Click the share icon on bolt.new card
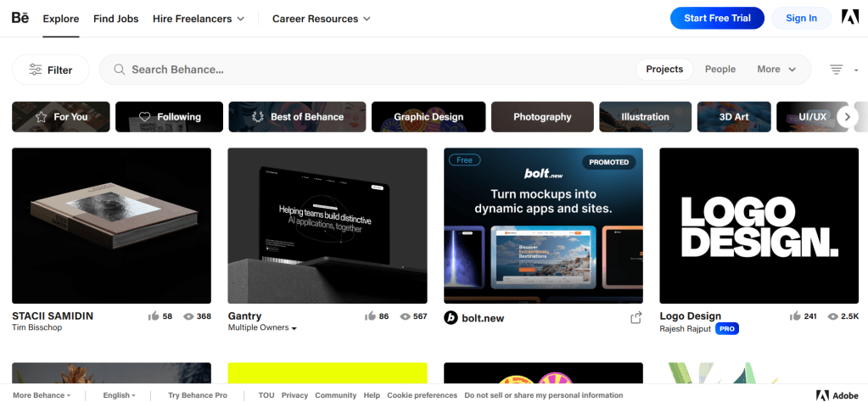Viewport: 868px width, 402px height. point(636,318)
